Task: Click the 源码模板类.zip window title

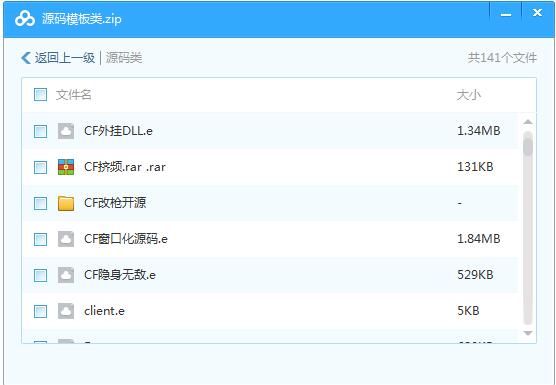Action: (82, 19)
